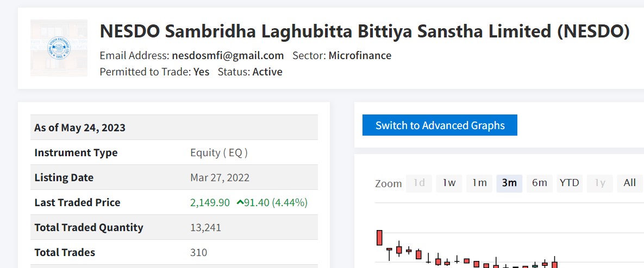
Task: Show All data in chart zoom
Action: (x=630, y=183)
